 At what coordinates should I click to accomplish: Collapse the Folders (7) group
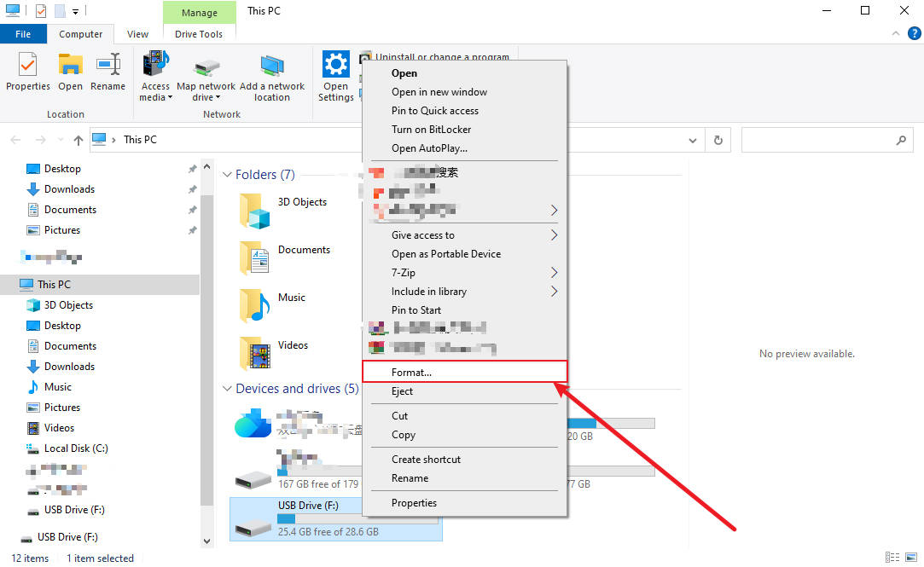click(228, 175)
